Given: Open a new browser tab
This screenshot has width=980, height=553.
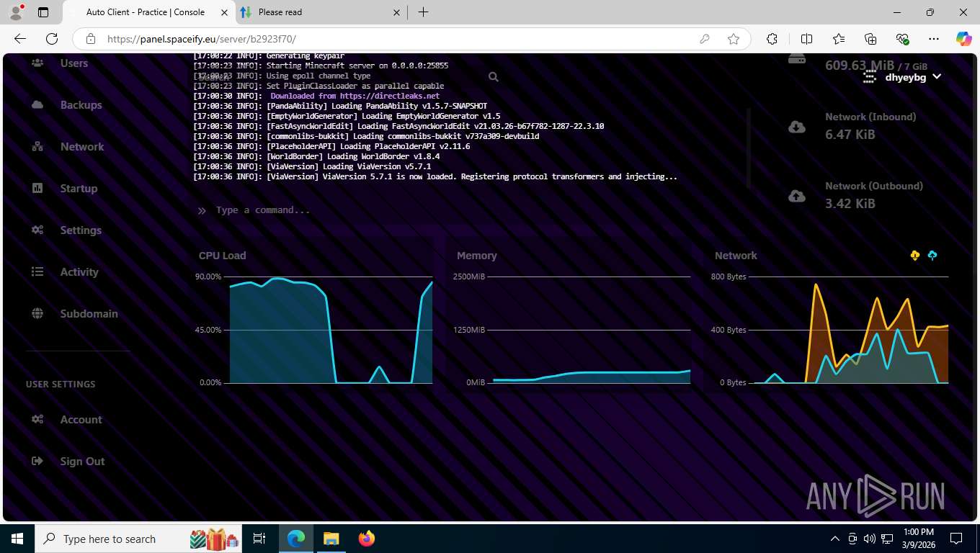Looking at the screenshot, I should [423, 12].
